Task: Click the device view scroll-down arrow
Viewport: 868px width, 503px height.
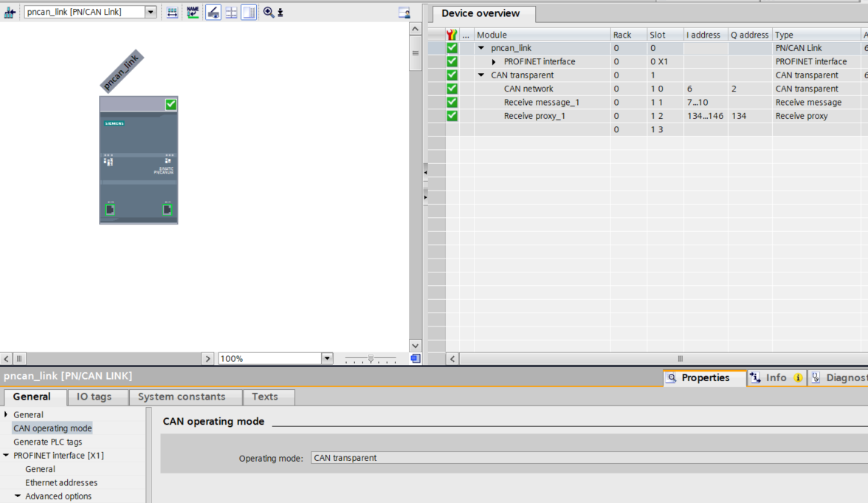Action: (415, 346)
